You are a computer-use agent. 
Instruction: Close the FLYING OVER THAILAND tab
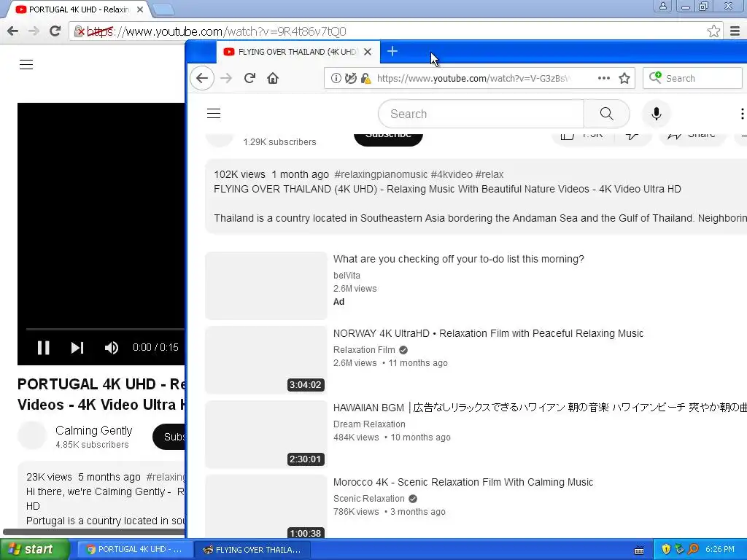pos(368,52)
